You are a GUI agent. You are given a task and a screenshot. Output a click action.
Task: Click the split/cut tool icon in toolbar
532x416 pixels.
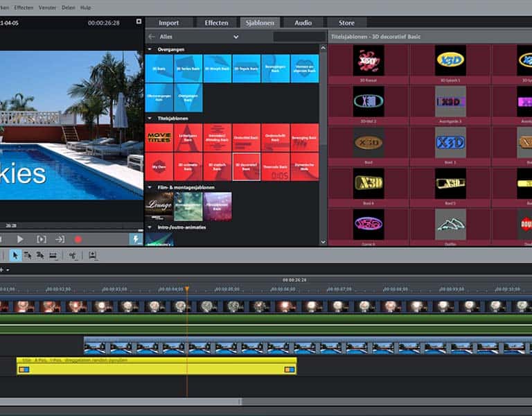[72, 256]
